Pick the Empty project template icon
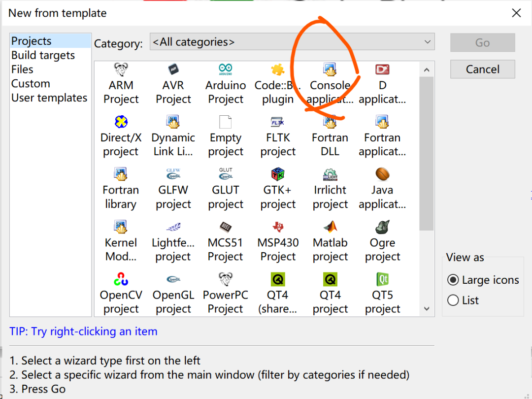This screenshot has width=532, height=399. pyautogui.click(x=226, y=122)
